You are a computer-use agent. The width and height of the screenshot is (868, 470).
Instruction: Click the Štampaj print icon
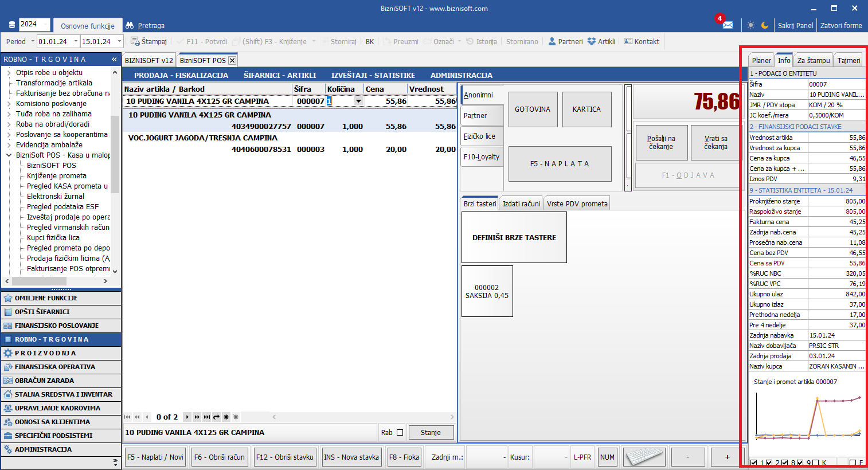point(135,41)
